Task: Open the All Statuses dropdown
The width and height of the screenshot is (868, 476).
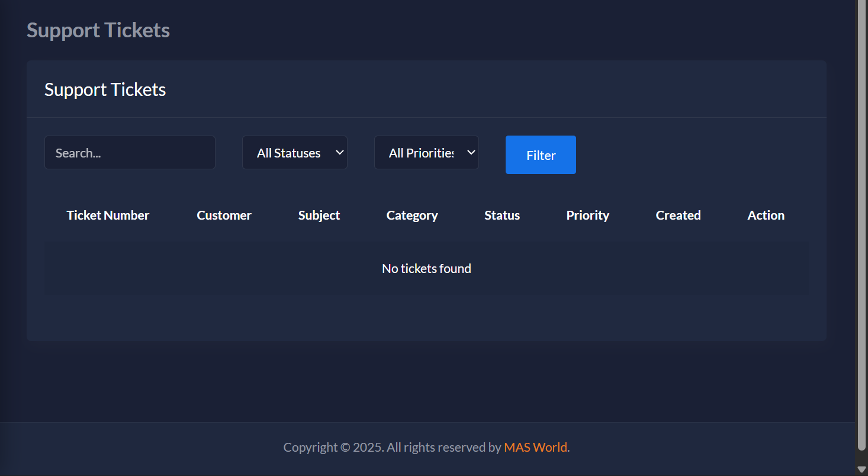Action: coord(294,152)
